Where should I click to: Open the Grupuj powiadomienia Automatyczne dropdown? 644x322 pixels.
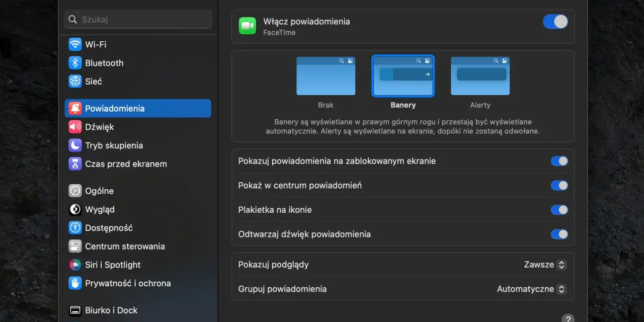coord(531,289)
